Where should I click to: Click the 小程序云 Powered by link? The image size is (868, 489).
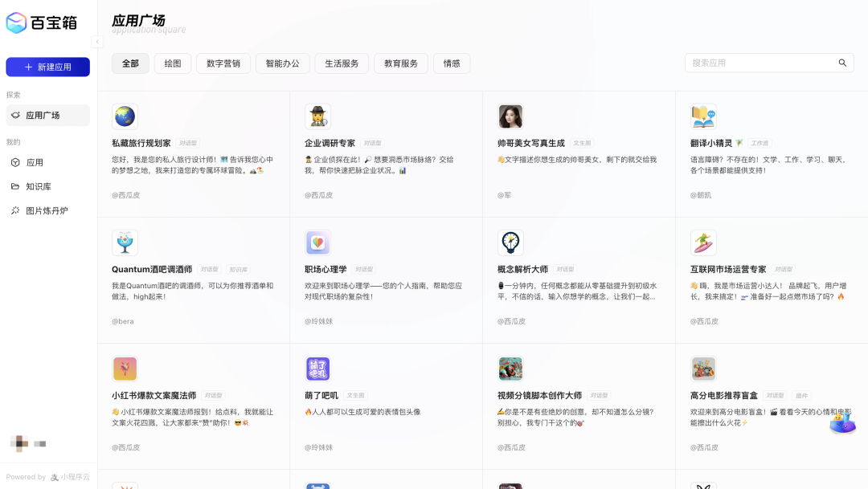[x=70, y=477]
